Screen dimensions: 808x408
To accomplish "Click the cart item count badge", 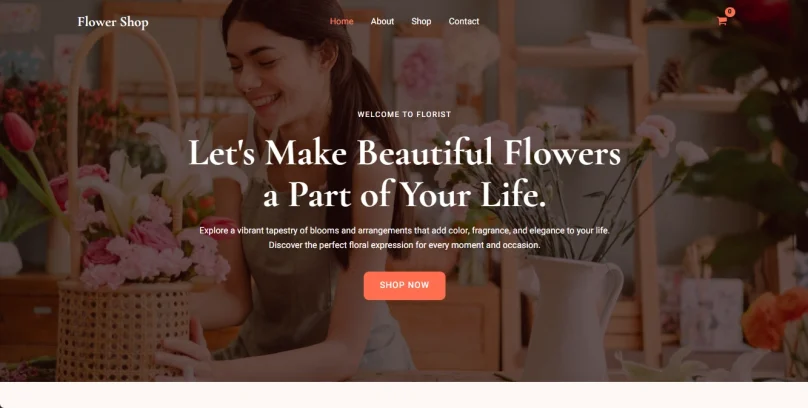I will click(730, 12).
